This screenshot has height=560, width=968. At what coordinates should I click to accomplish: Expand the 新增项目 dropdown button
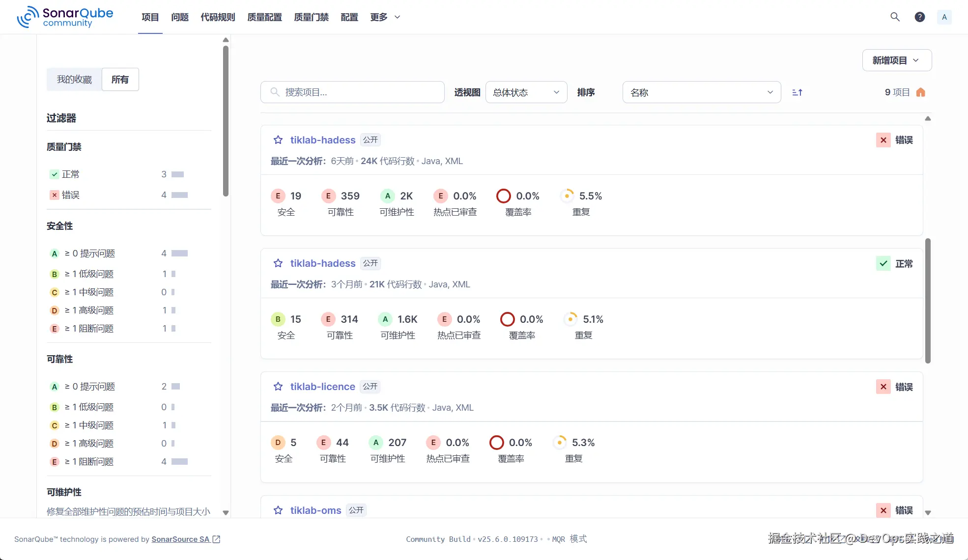pos(897,60)
